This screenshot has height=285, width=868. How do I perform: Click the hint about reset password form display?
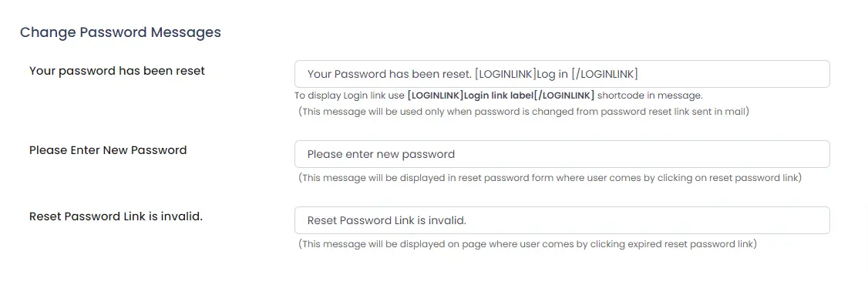coord(550,178)
